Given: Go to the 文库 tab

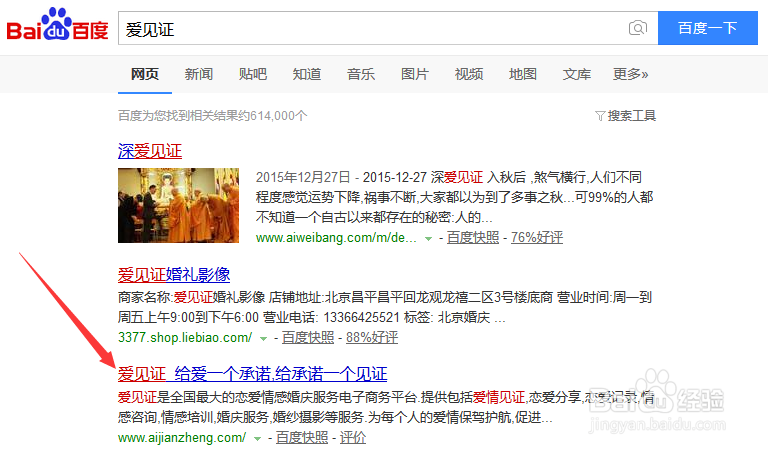Looking at the screenshot, I should [576, 74].
